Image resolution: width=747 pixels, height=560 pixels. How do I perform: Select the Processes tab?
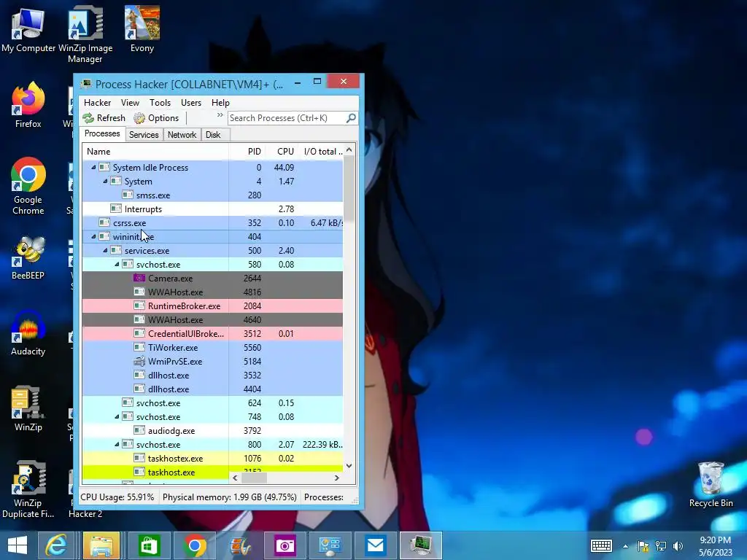pos(102,134)
